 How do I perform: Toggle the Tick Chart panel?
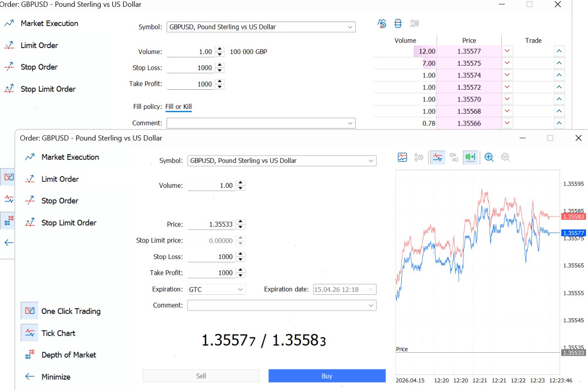click(58, 333)
